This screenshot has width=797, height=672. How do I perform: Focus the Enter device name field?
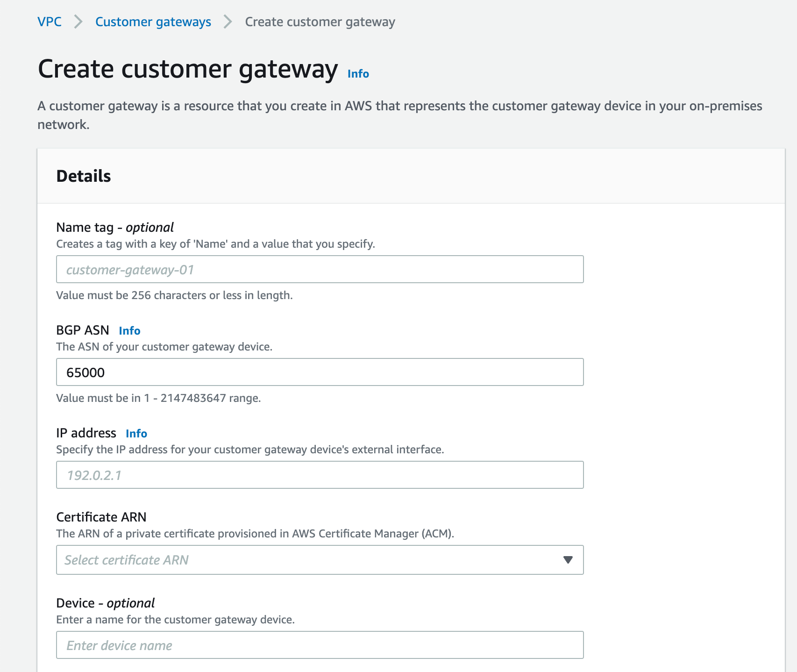[x=320, y=645]
